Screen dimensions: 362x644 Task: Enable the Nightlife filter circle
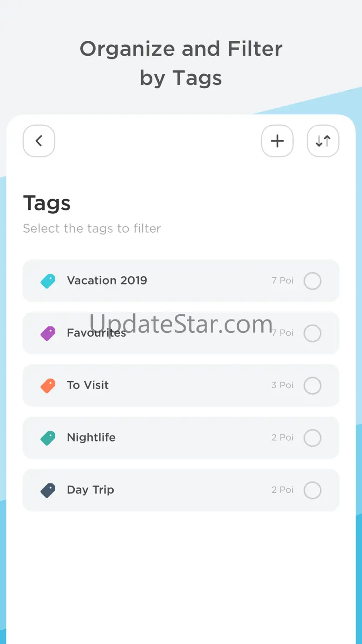coord(312,438)
